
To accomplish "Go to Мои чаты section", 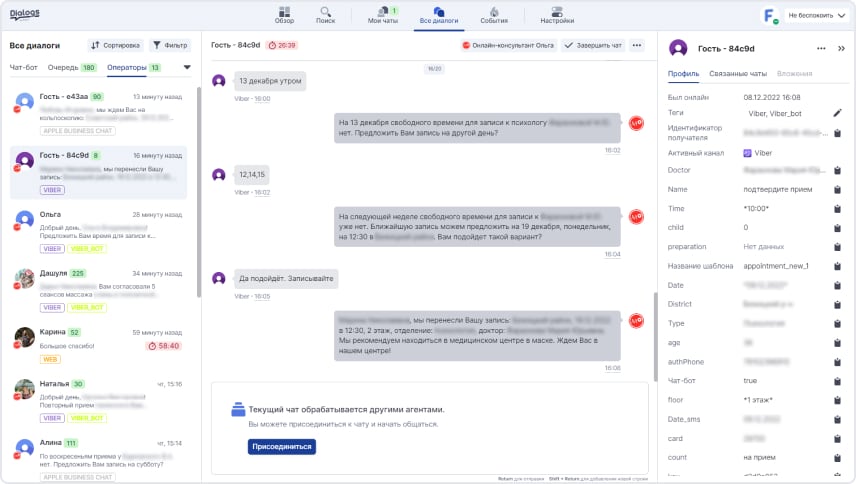I will tap(383, 15).
